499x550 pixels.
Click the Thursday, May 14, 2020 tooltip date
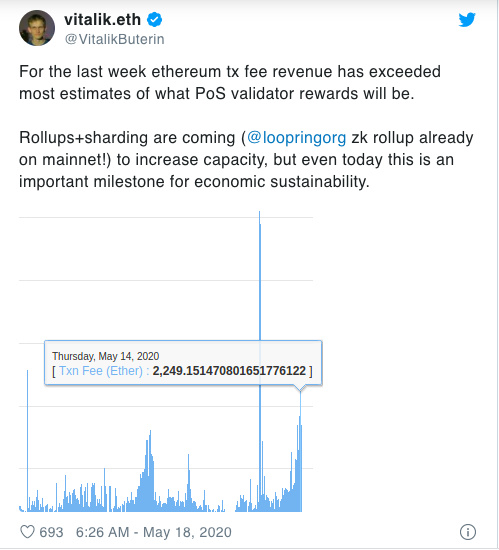(106, 356)
